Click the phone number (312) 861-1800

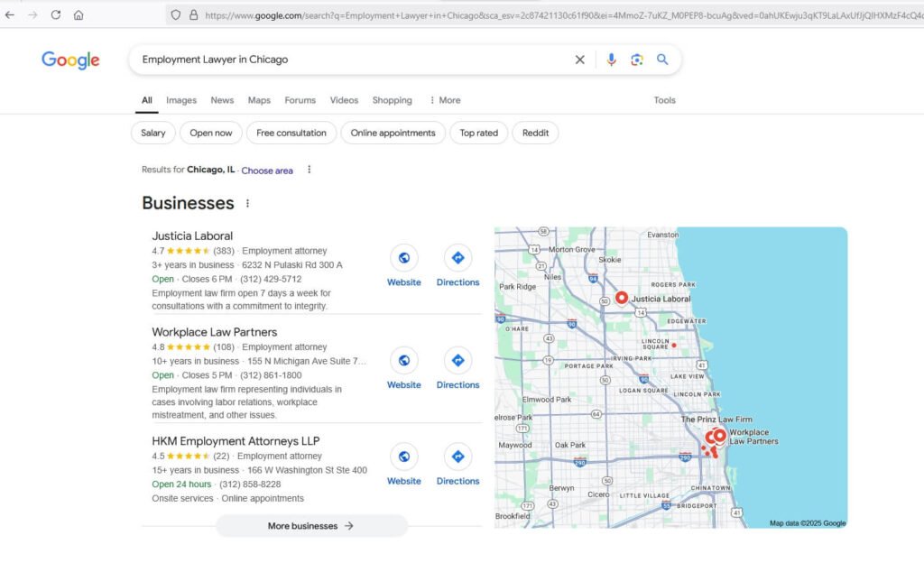coord(271,375)
